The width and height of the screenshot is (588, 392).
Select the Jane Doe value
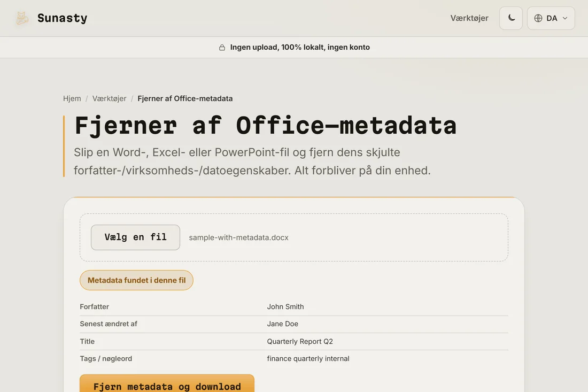(282, 324)
